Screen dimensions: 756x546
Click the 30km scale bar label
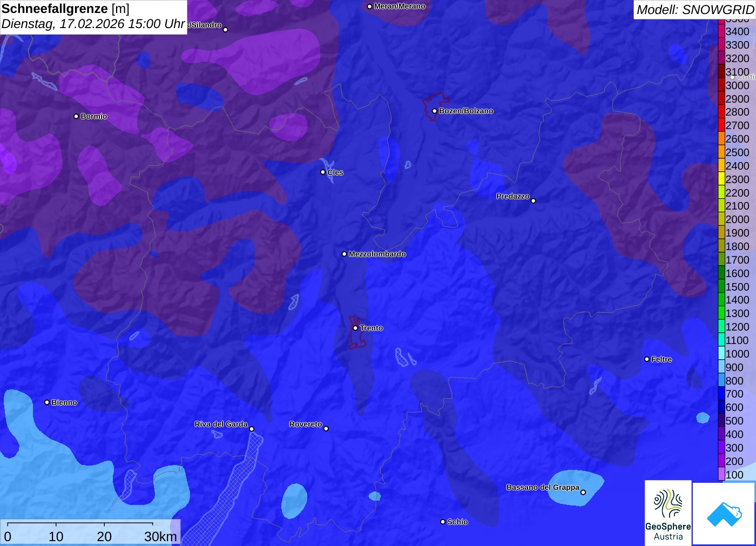160,536
